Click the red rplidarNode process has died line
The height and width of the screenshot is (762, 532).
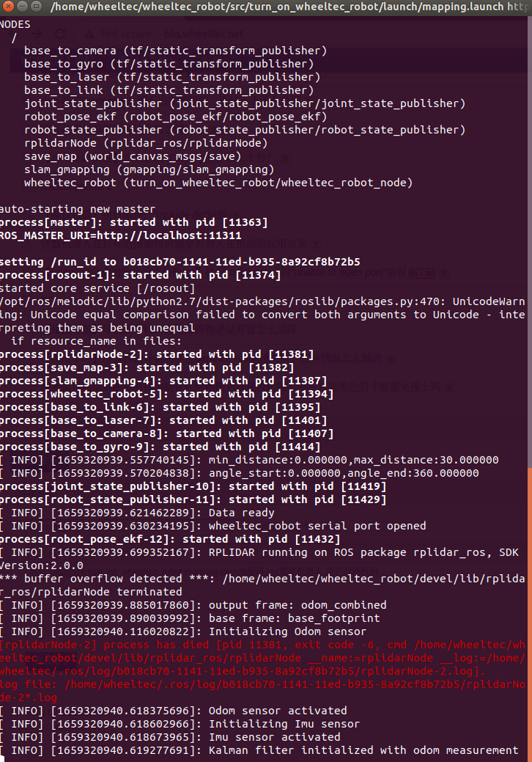click(262, 658)
